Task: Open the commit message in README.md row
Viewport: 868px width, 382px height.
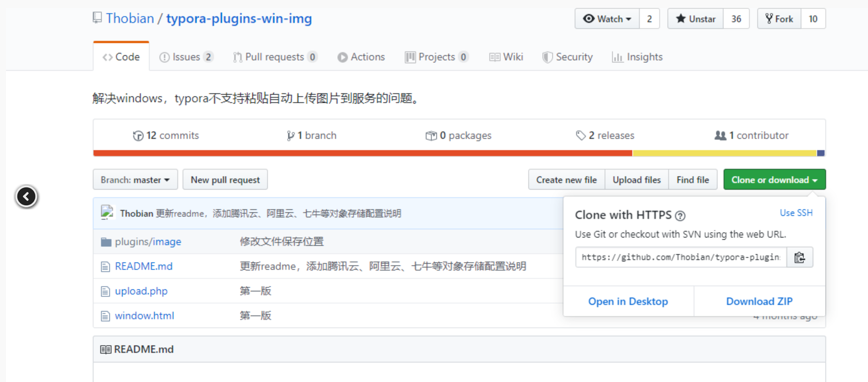Action: (383, 266)
